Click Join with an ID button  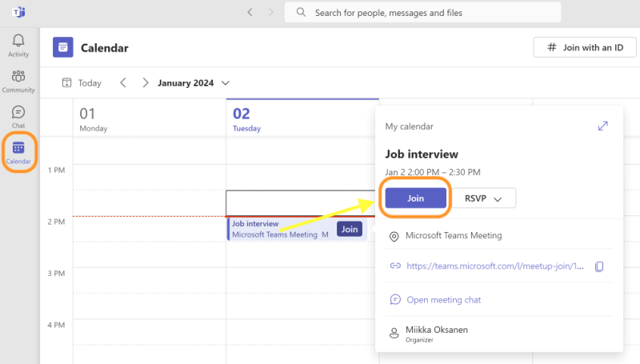point(585,47)
